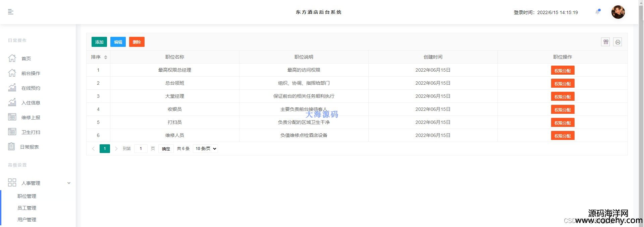
Task: Click the red 删除 button
Action: tap(137, 42)
